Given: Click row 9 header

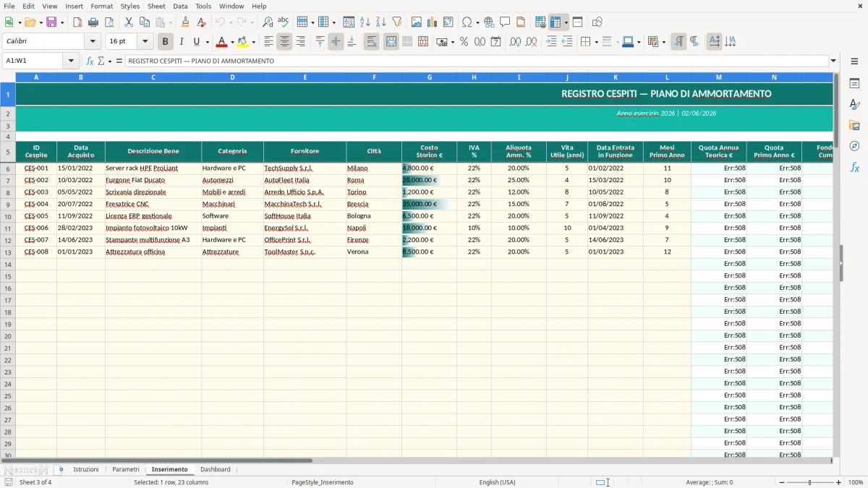Looking at the screenshot, I should click(7, 204).
